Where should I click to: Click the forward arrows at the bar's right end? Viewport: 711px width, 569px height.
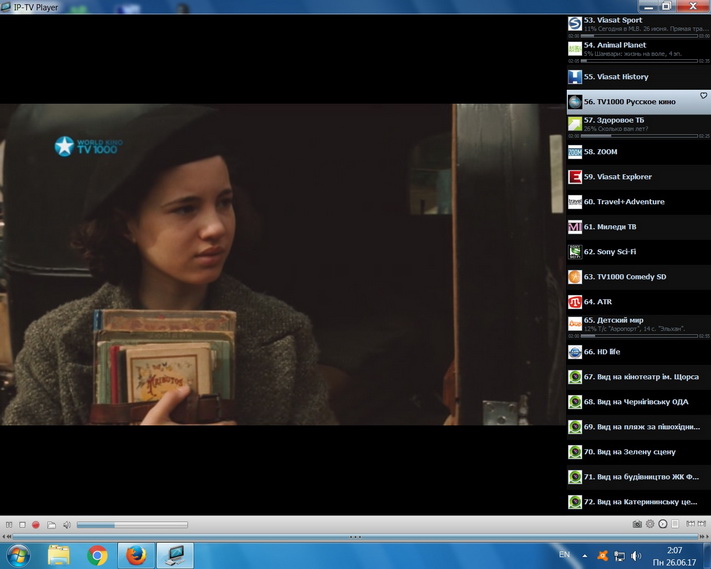point(704,536)
